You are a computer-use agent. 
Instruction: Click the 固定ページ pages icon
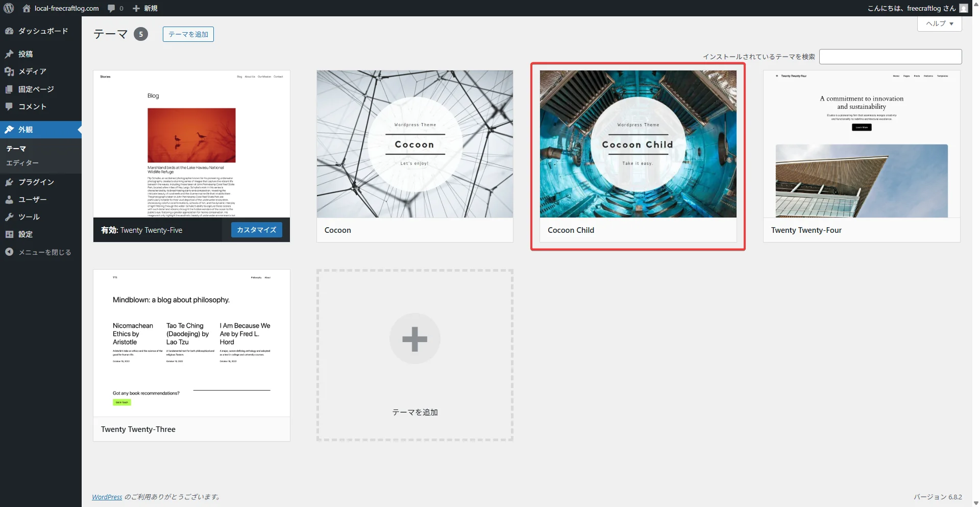pos(9,89)
